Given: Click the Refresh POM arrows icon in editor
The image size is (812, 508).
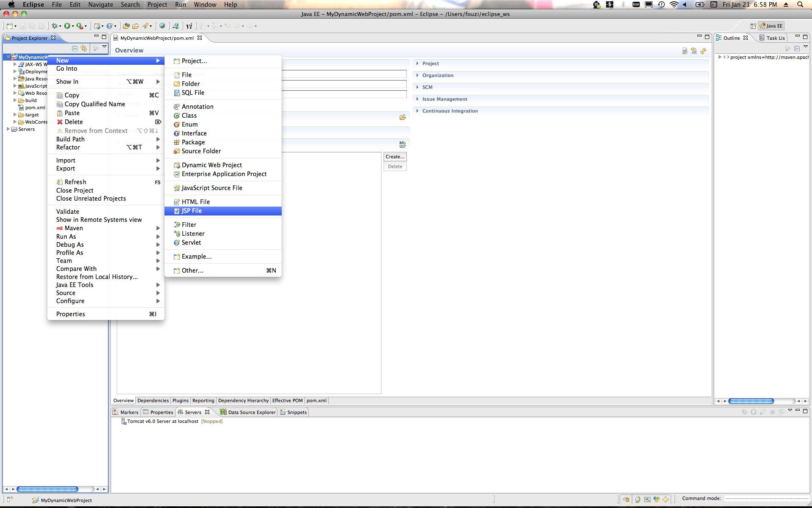Looking at the screenshot, I should pos(703,51).
